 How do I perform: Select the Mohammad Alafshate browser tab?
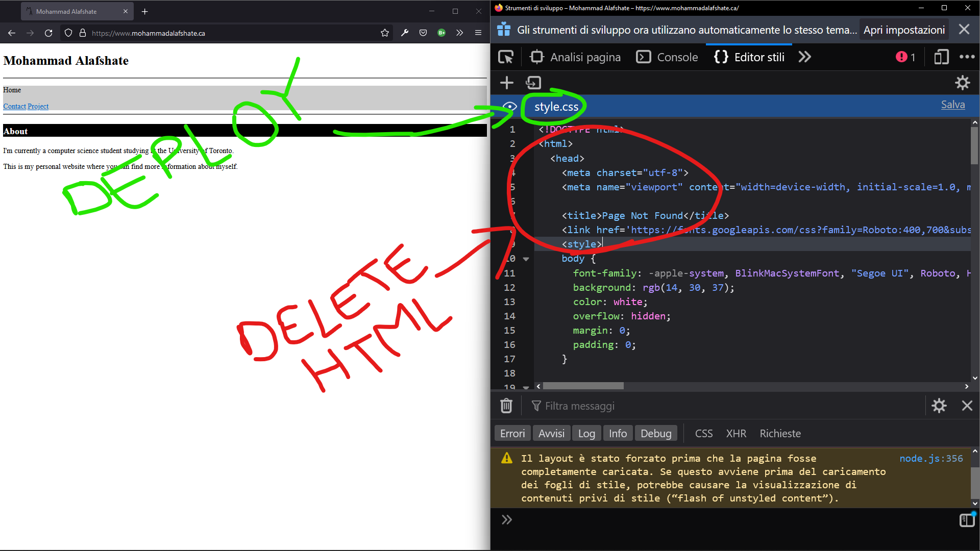pyautogui.click(x=77, y=11)
